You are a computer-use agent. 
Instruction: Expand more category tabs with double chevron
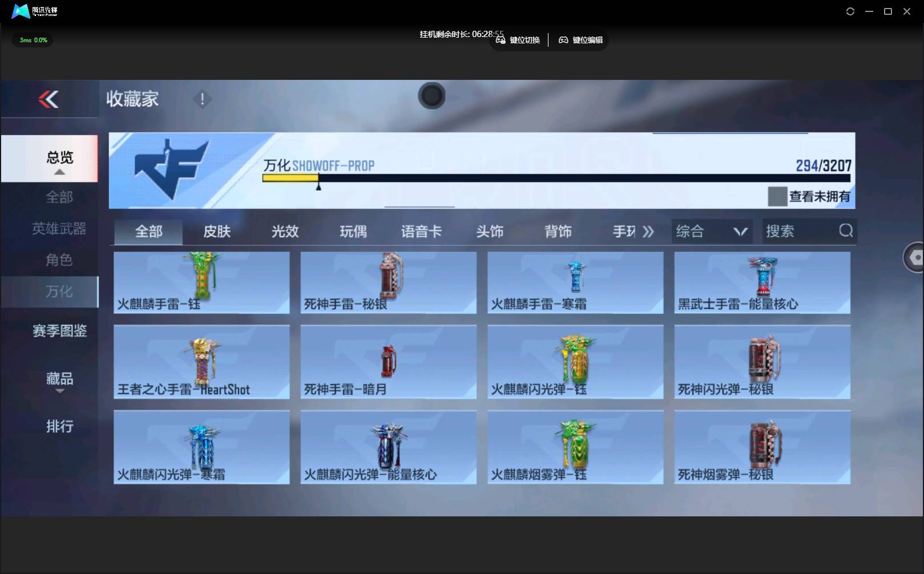tap(648, 232)
